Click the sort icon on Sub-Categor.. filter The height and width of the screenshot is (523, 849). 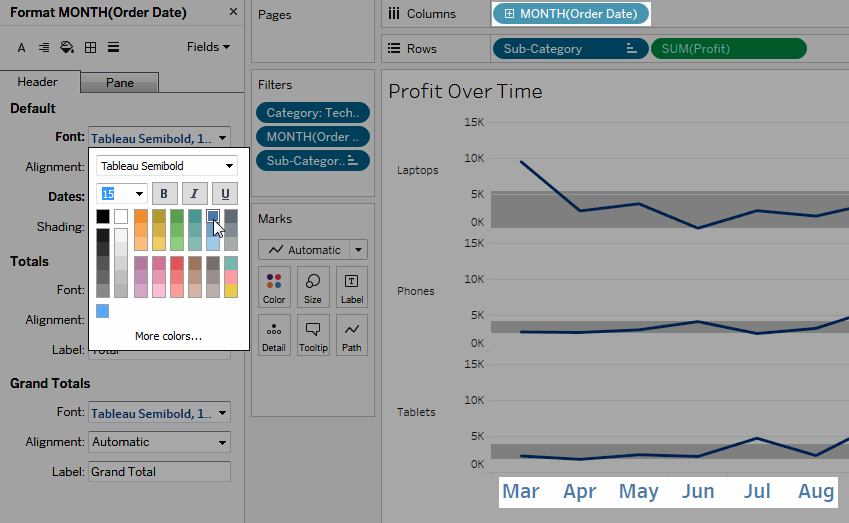[353, 161]
